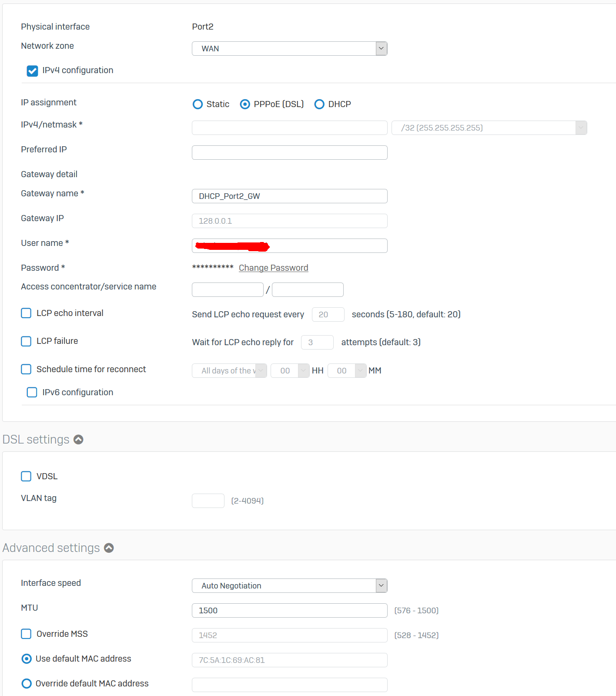Tick the LCP failure checkbox
Screen dimensions: 616x696
click(x=26, y=341)
